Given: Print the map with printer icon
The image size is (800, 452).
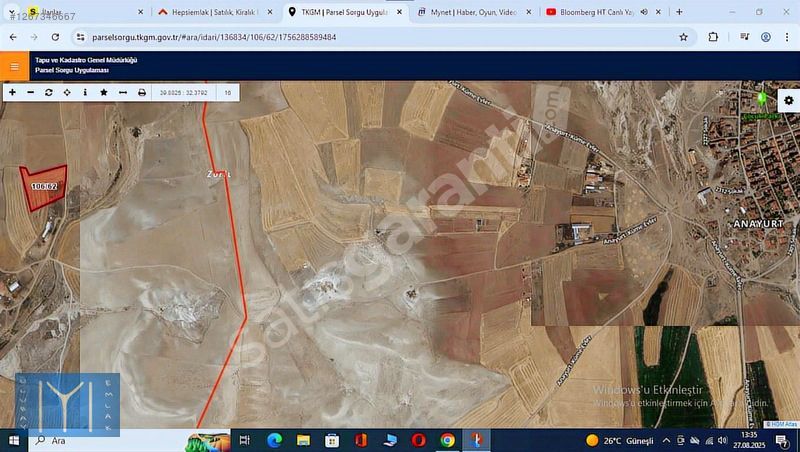Looking at the screenshot, I should (142, 92).
